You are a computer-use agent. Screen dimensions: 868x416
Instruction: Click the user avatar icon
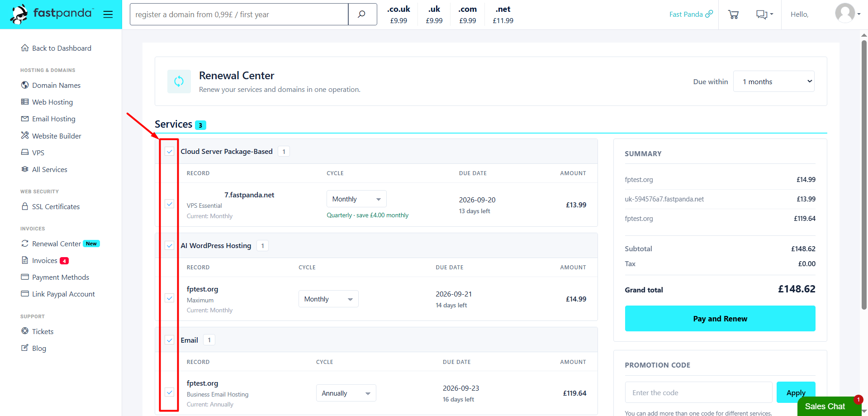845,13
